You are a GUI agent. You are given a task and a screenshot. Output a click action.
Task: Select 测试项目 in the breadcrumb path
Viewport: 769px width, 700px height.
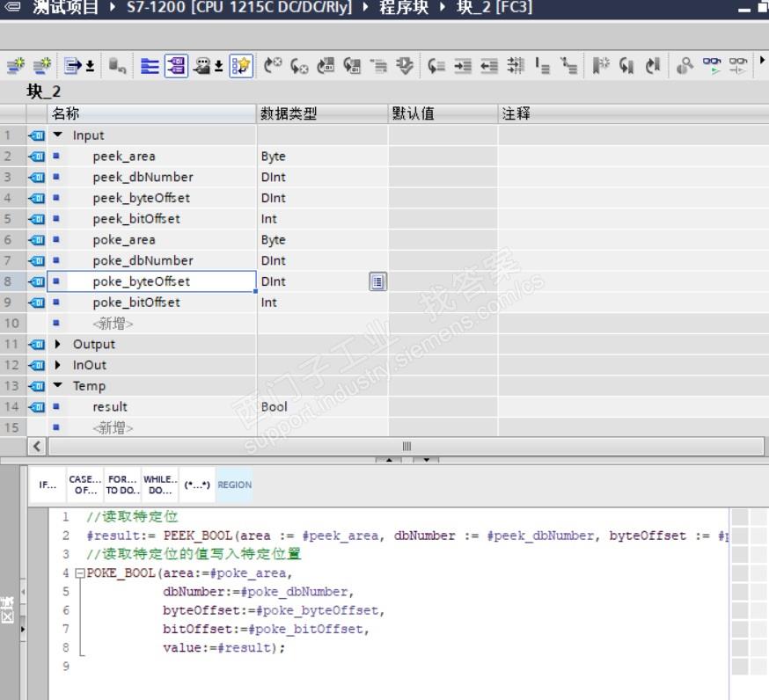point(65,8)
